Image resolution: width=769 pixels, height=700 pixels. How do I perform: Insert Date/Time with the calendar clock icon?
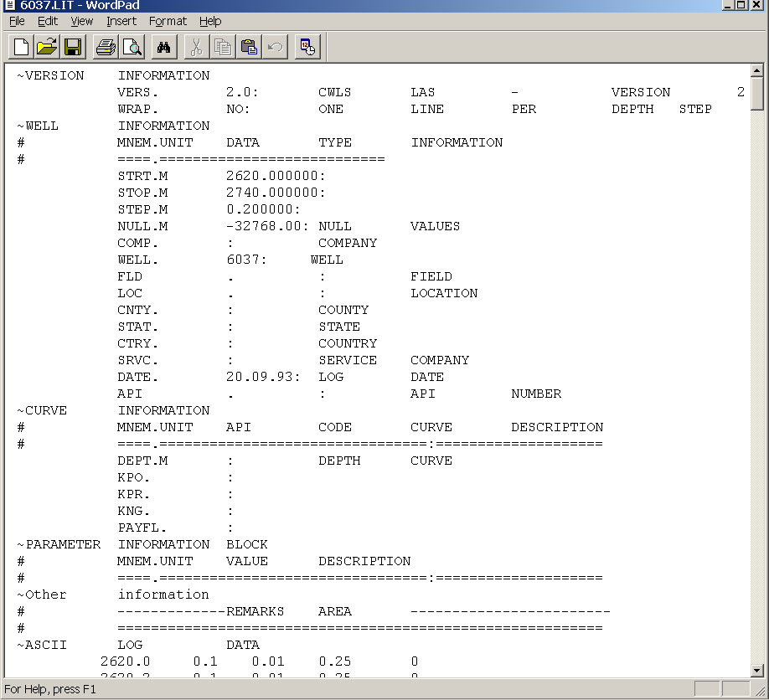coord(307,48)
